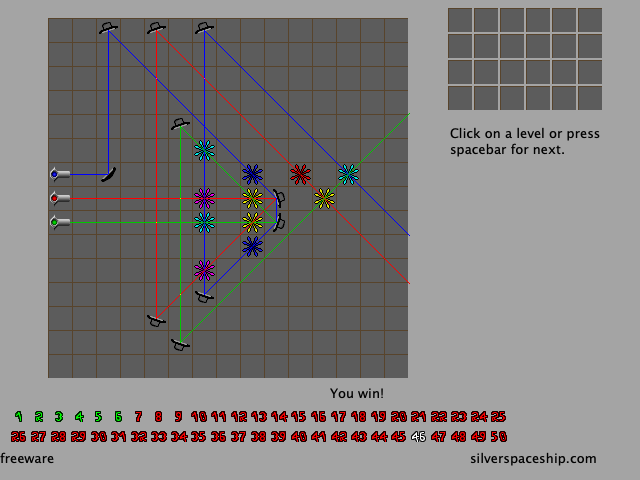Go to level 35
Screen dimensions: 640x480
coord(198,437)
